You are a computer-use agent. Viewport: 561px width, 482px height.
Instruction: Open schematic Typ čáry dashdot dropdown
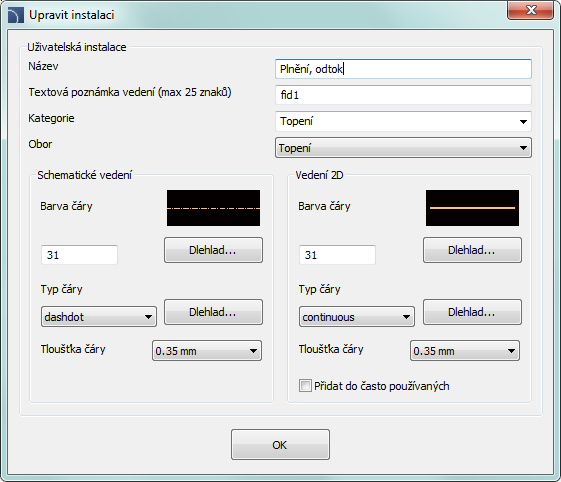click(x=99, y=317)
